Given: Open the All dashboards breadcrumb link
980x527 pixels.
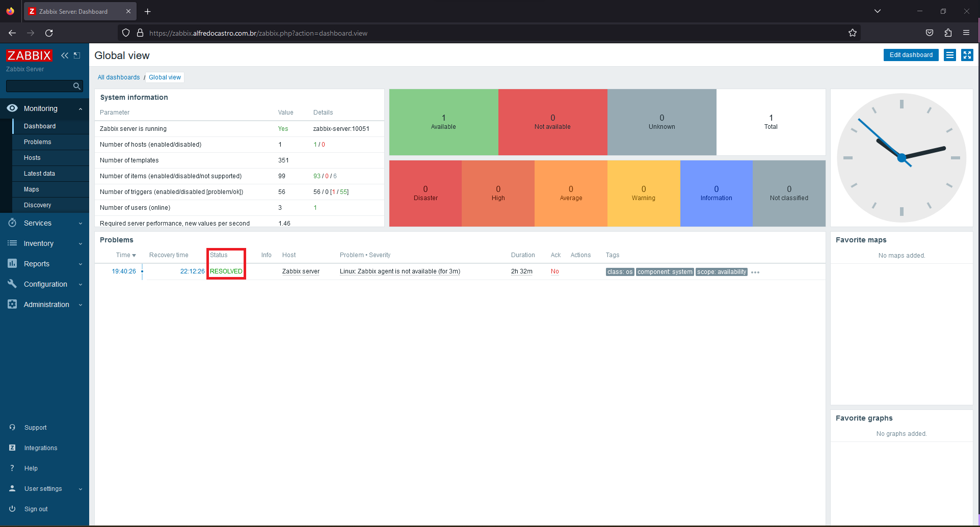Looking at the screenshot, I should coord(119,77).
